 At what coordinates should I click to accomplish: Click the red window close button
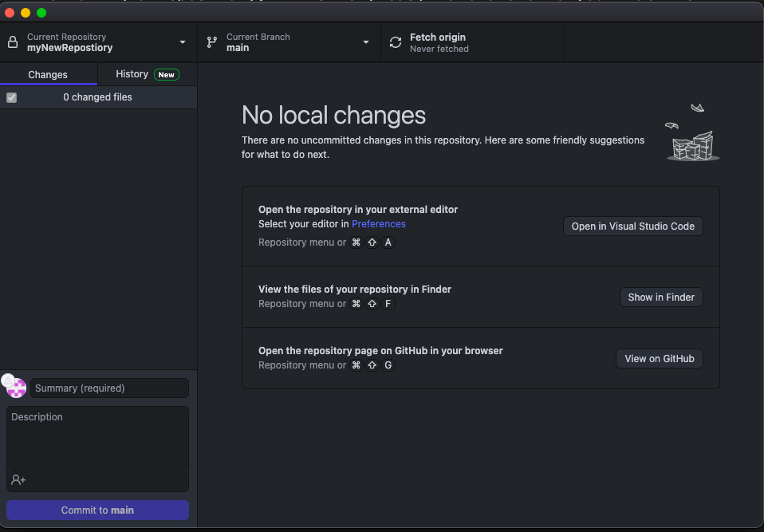[10, 13]
